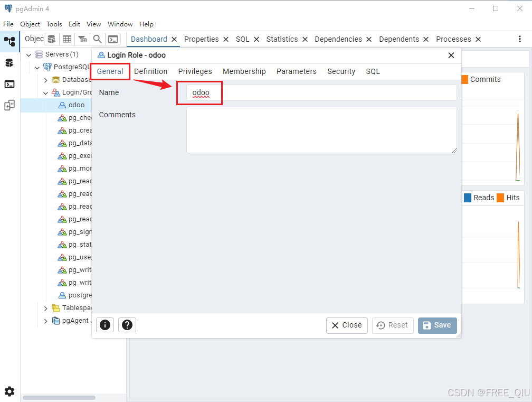The image size is (532, 402).
Task: Click the orange Hits legend swatch
Action: tap(500, 198)
